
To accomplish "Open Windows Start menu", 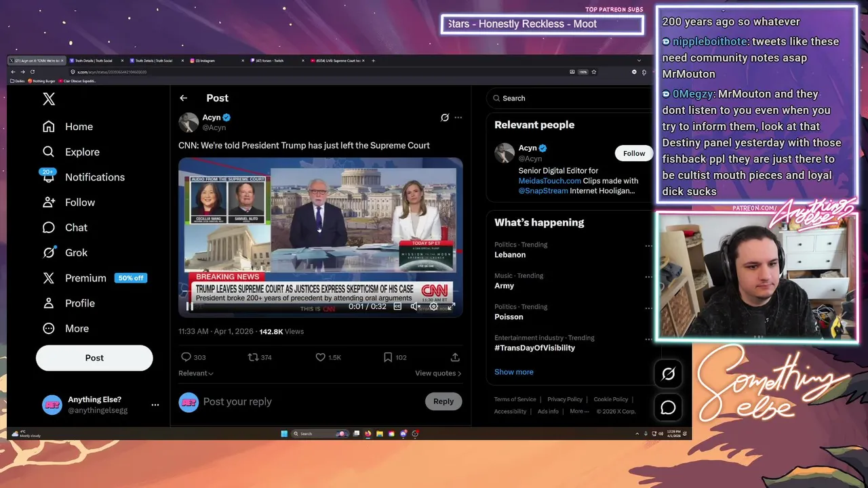I will (284, 434).
